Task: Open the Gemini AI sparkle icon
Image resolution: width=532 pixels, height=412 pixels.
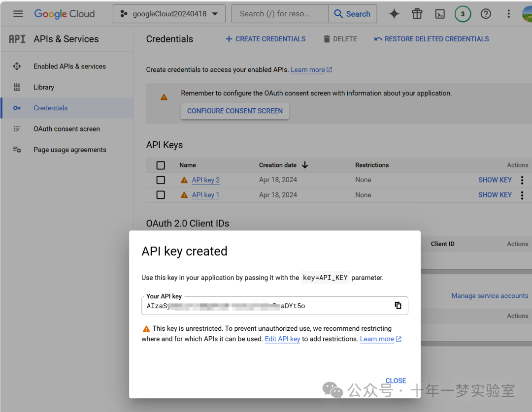Action: point(394,14)
